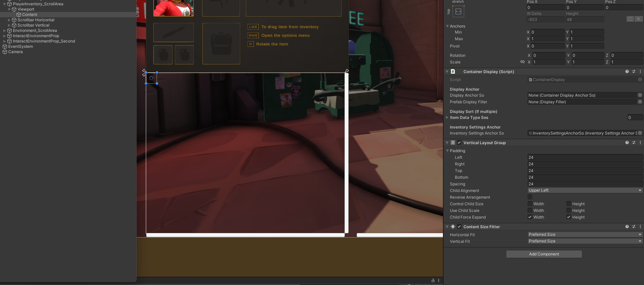Uncheck Child Force Expand Height
This screenshot has height=285, width=644.
[569, 217]
